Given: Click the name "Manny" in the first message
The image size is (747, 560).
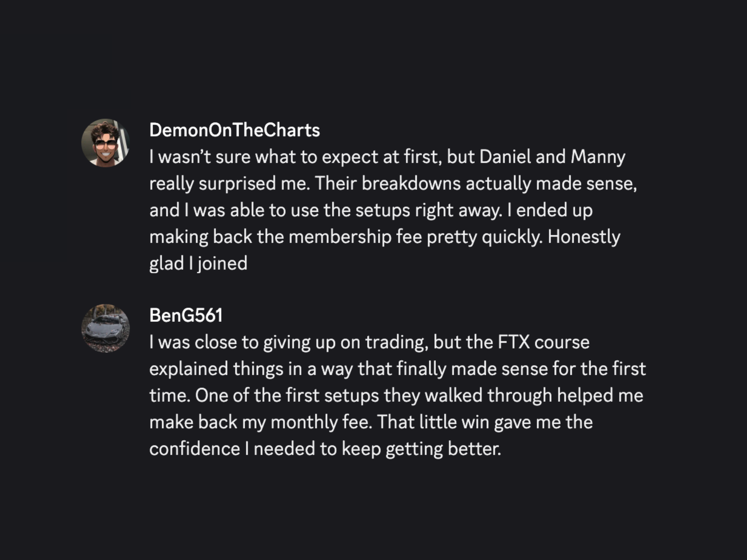Looking at the screenshot, I should (598, 156).
